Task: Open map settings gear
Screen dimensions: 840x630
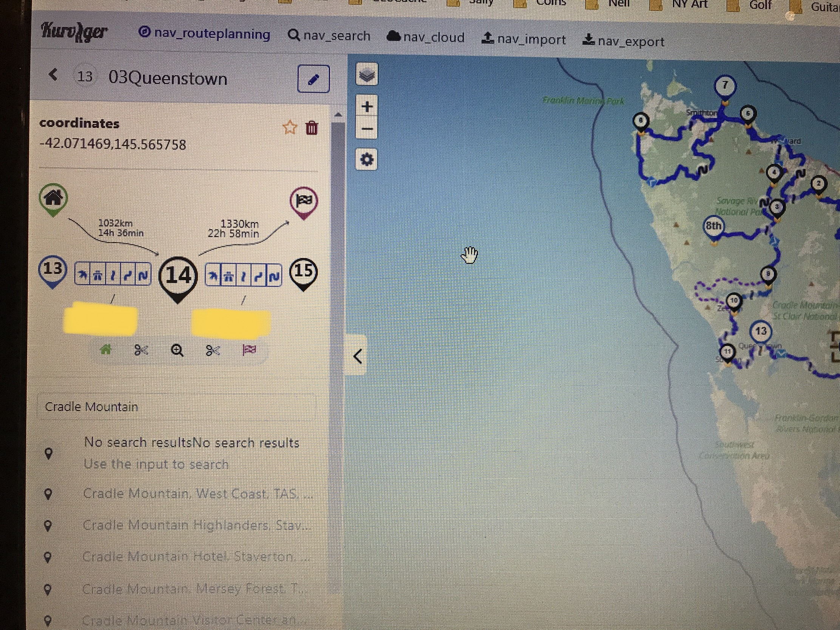Action: [x=366, y=159]
